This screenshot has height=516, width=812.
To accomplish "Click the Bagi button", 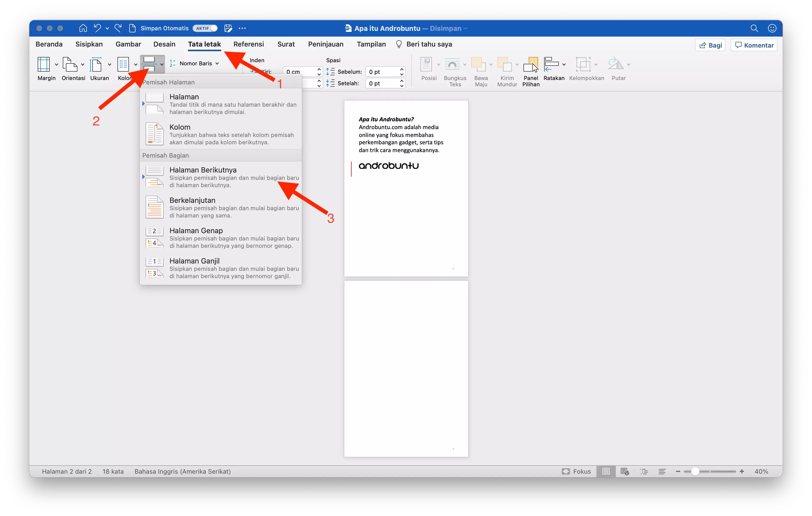I will [x=710, y=45].
